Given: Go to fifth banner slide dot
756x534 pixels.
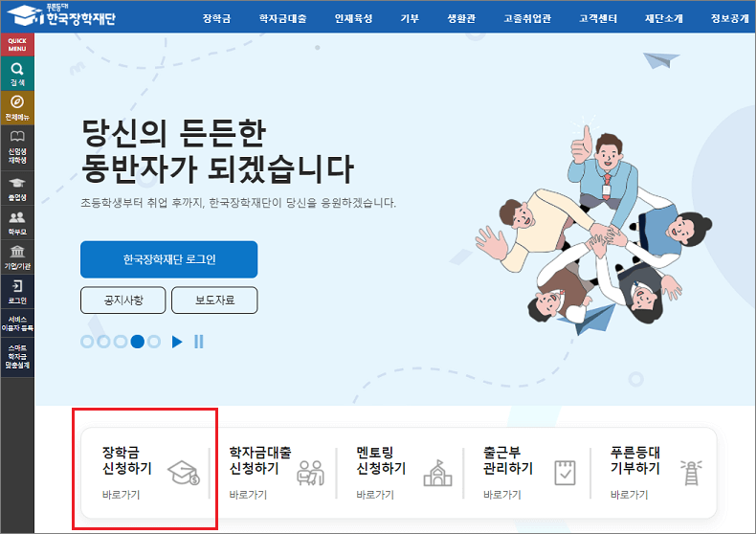Looking at the screenshot, I should click(154, 342).
